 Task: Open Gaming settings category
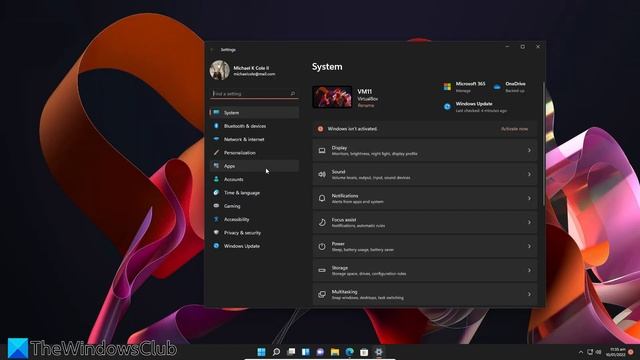coord(254,206)
